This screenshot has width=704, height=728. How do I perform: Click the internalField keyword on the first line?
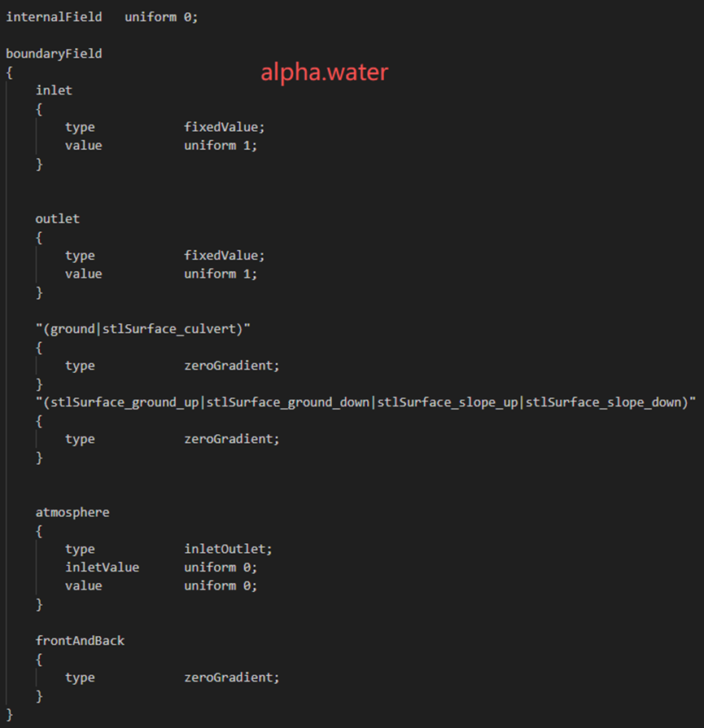tap(54, 16)
